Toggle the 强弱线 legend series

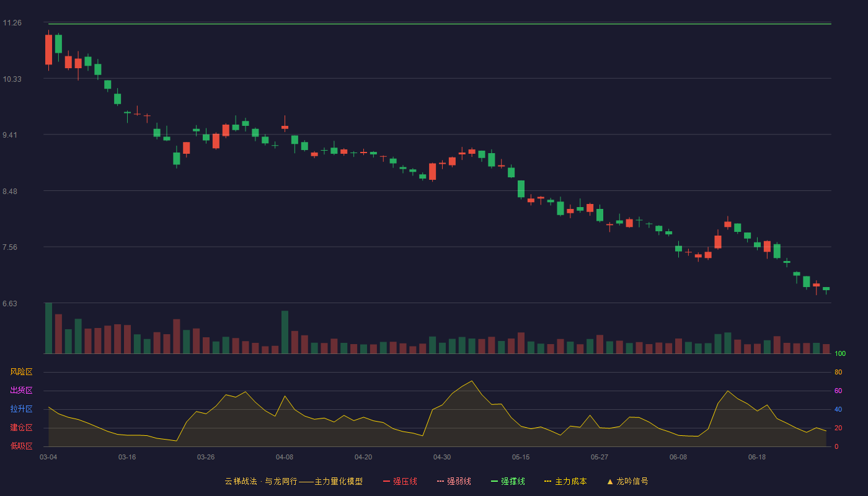point(454,481)
